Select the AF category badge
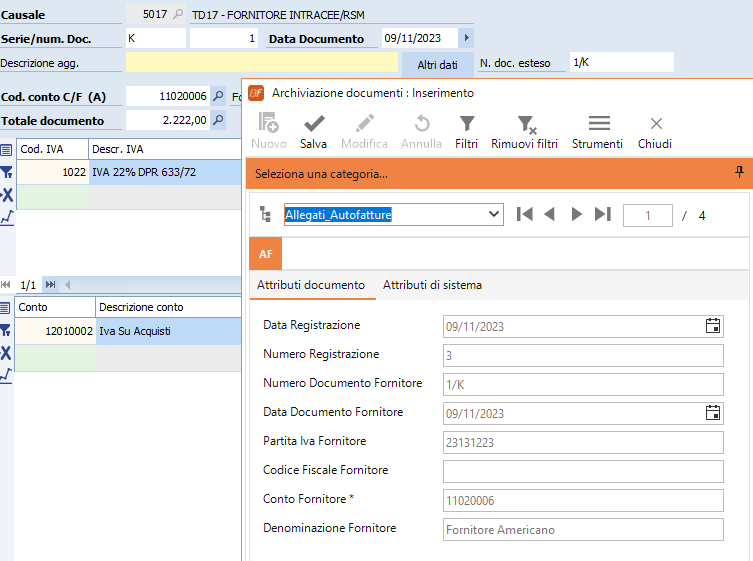 point(266,254)
